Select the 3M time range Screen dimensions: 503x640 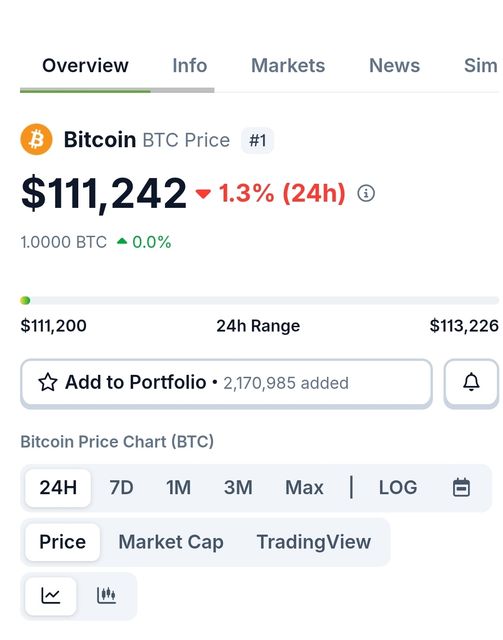click(x=238, y=487)
